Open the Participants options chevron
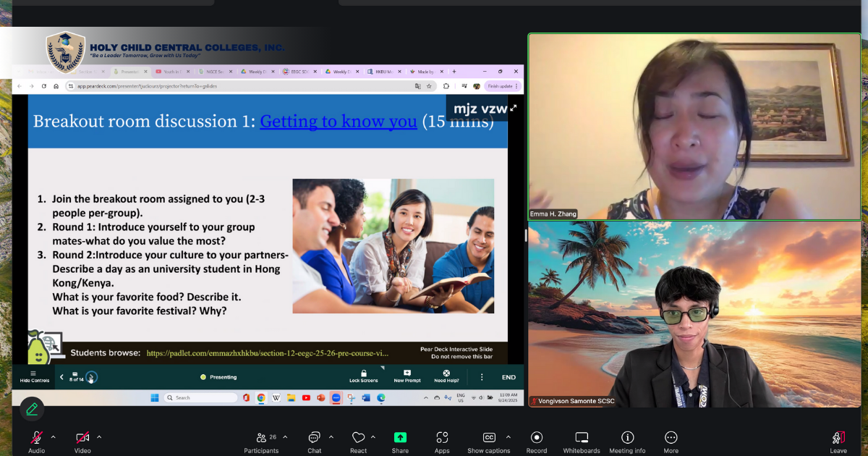 (285, 437)
